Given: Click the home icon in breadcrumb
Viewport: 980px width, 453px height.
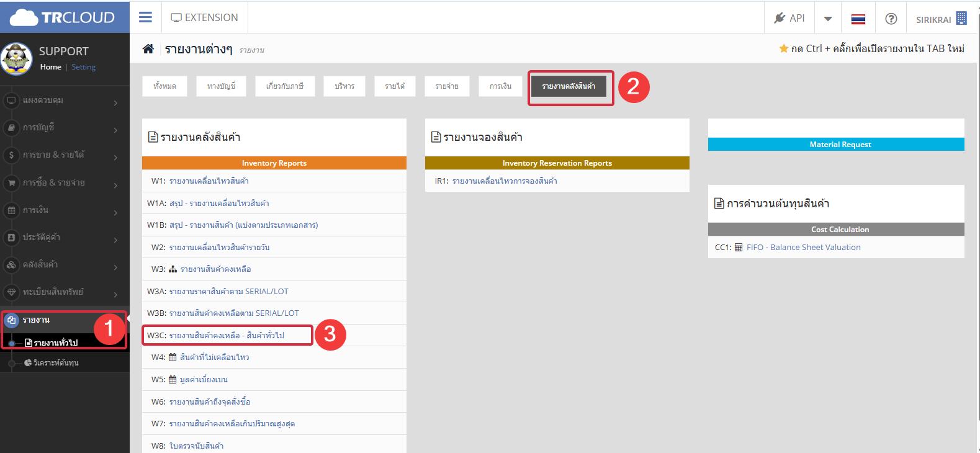Looking at the screenshot, I should (148, 48).
